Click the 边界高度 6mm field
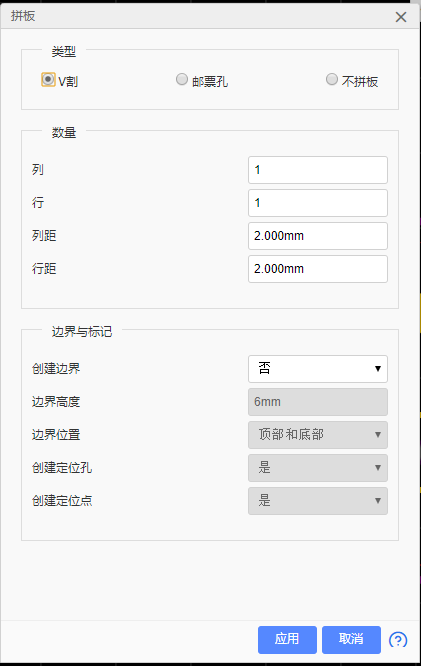Viewport: 421px width, 666px height. coord(318,402)
